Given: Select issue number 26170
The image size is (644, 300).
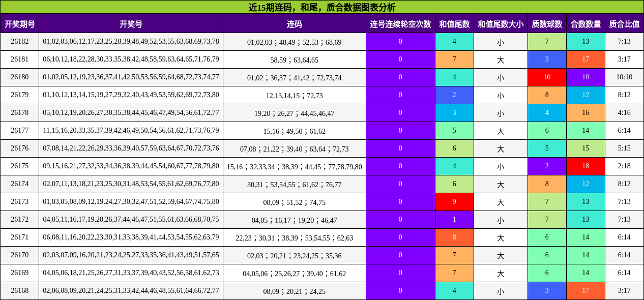Looking at the screenshot, I should (x=20, y=255).
